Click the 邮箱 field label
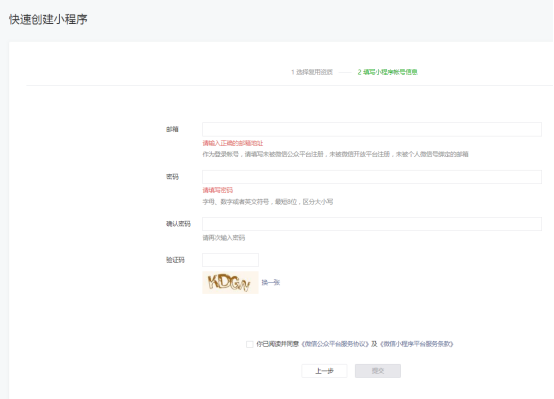Screen dimensions: 554x399 (172, 129)
